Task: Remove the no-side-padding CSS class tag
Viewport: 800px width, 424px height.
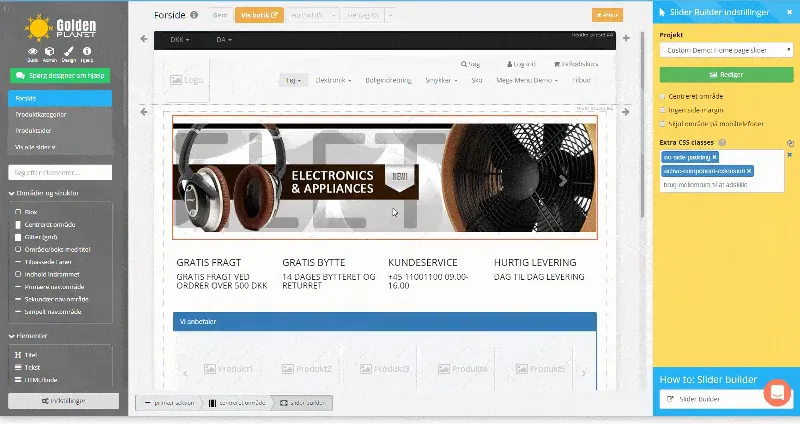Action: 714,157
